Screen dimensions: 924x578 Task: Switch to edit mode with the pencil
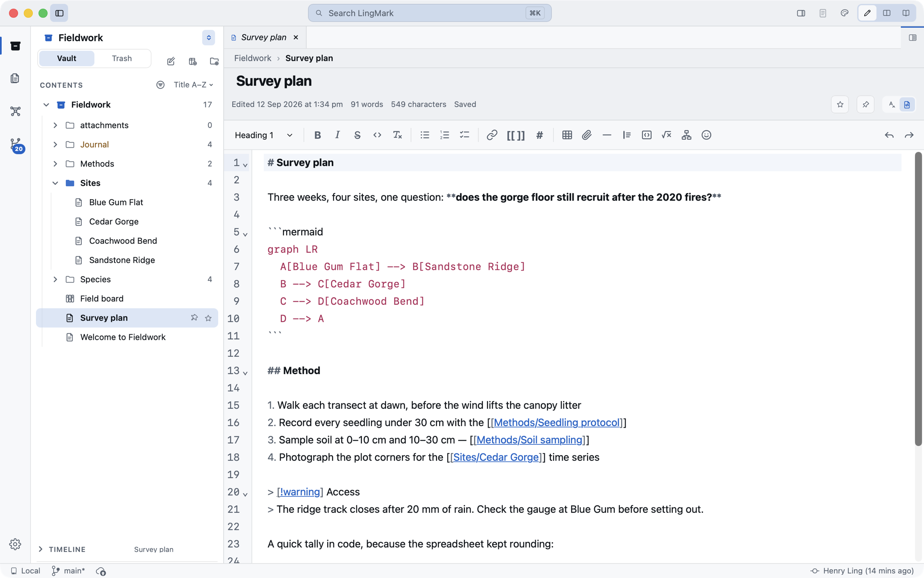[867, 13]
